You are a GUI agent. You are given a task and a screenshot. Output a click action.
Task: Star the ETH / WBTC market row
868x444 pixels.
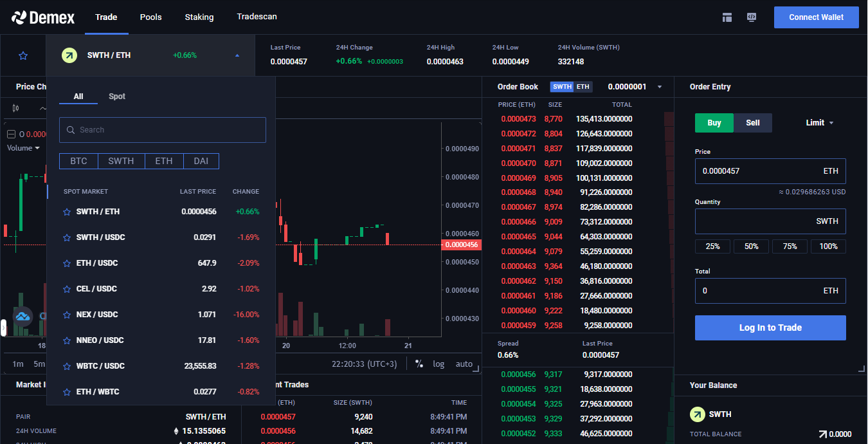point(66,392)
